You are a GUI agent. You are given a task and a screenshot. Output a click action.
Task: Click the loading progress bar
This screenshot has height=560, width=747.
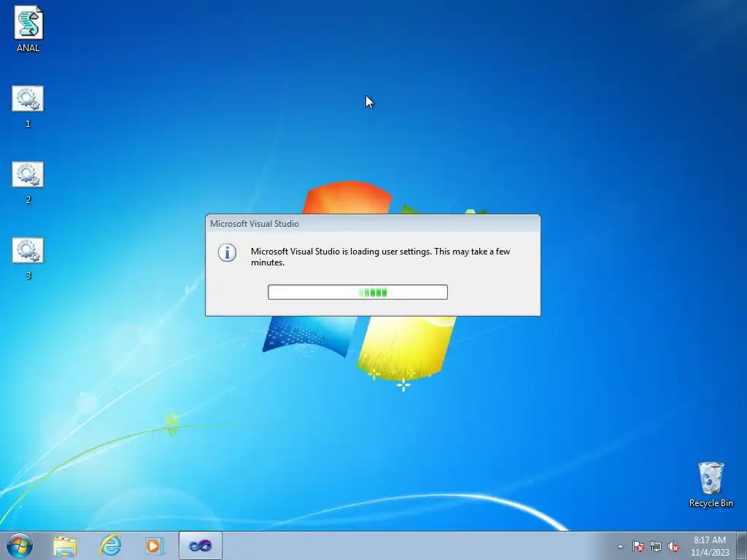click(x=357, y=292)
